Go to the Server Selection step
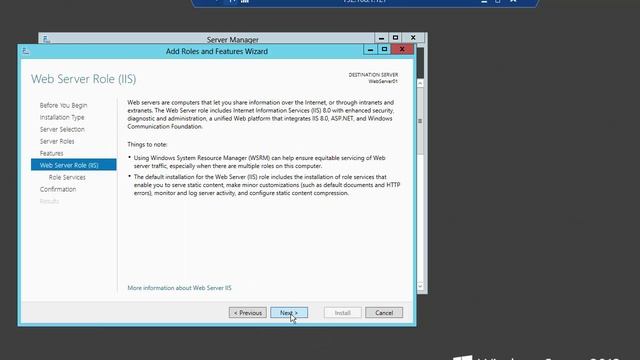 coord(62,129)
